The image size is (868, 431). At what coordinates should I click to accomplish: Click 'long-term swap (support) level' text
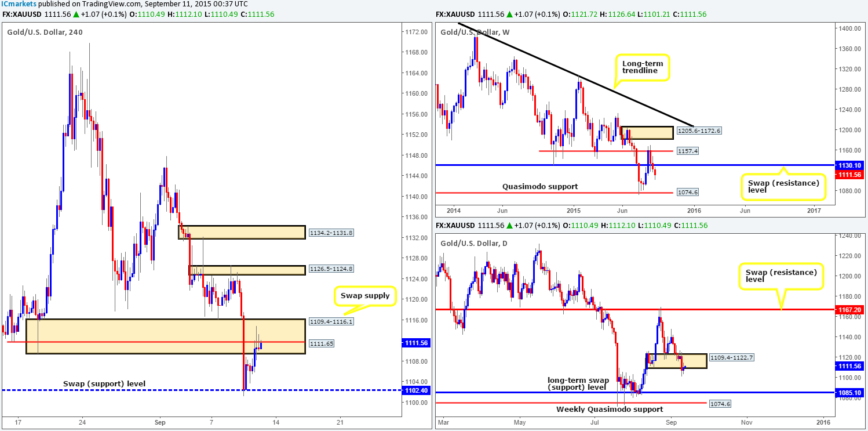point(577,383)
